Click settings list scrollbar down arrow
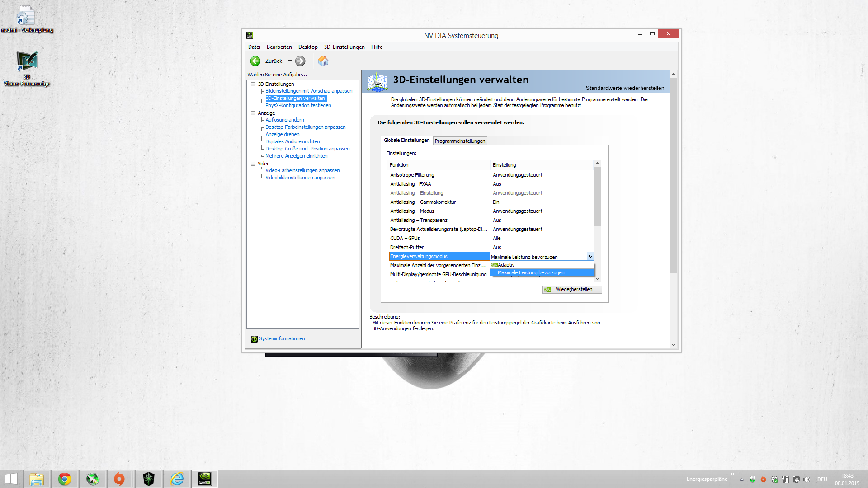Viewport: 868px width, 488px height. pos(597,279)
